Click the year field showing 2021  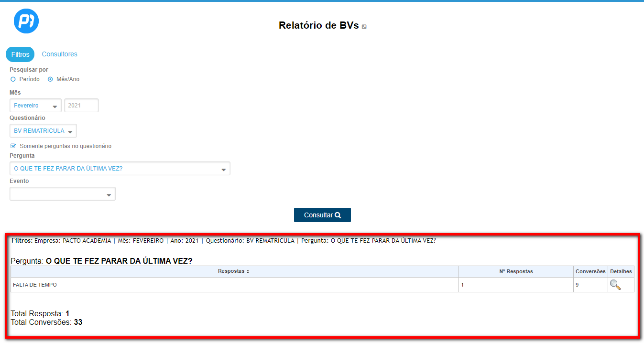coord(81,106)
